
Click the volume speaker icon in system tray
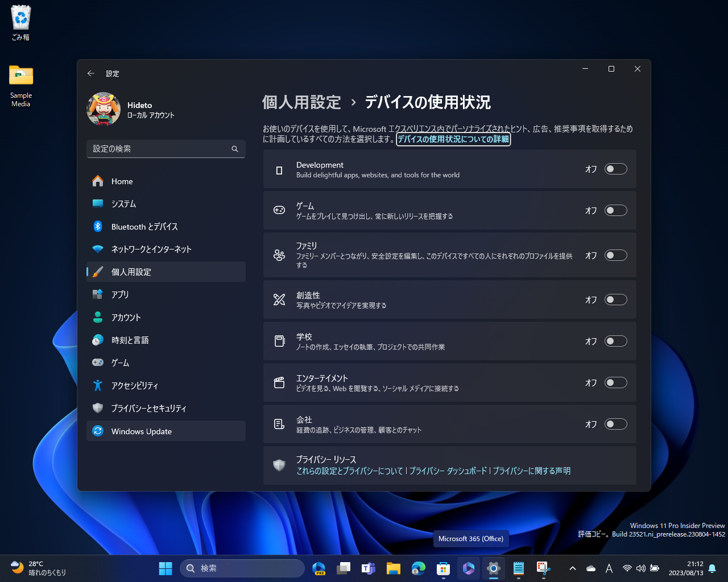coord(641,568)
